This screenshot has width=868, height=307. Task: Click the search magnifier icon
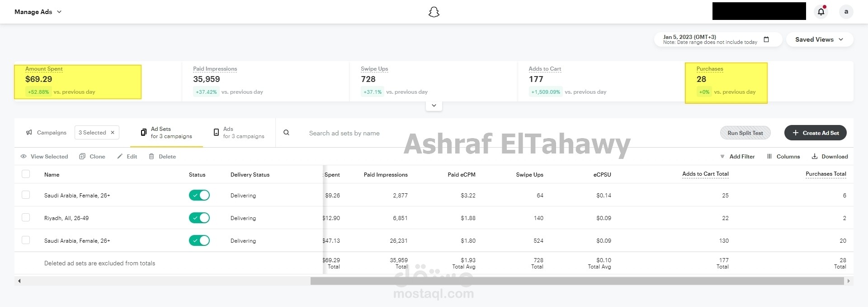pos(286,133)
